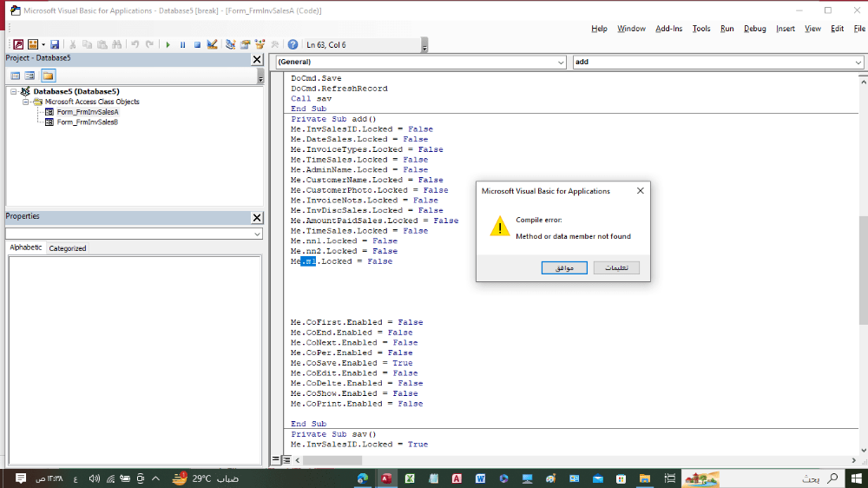This screenshot has width=868, height=488.
Task: Open the 'add' procedure dropdown
Action: click(x=858, y=63)
